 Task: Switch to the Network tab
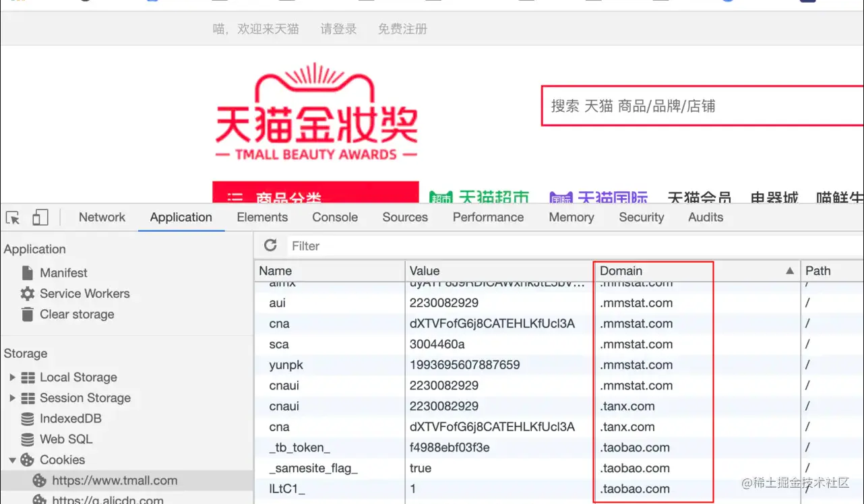[x=102, y=217]
